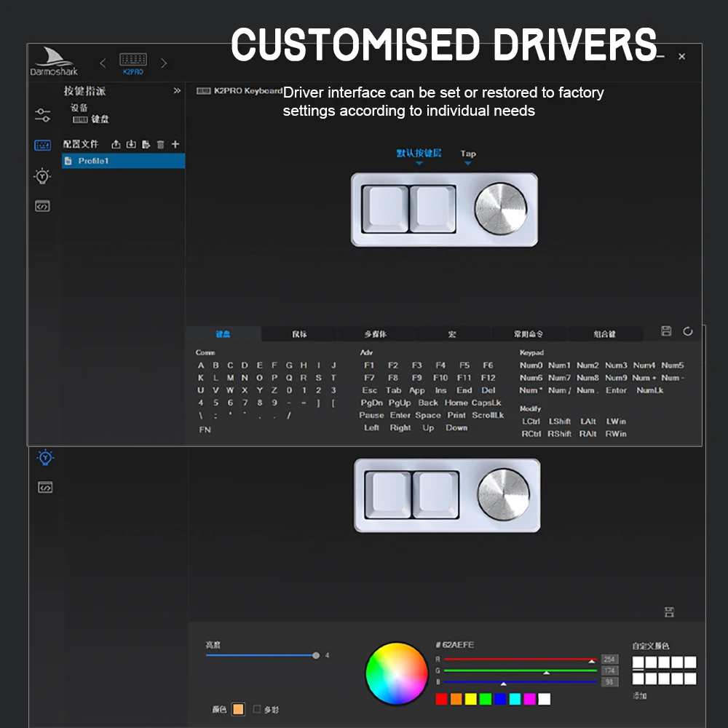This screenshot has height=728, width=728.
Task: Open the macro code icon in upper sidebar
Action: (x=42, y=206)
